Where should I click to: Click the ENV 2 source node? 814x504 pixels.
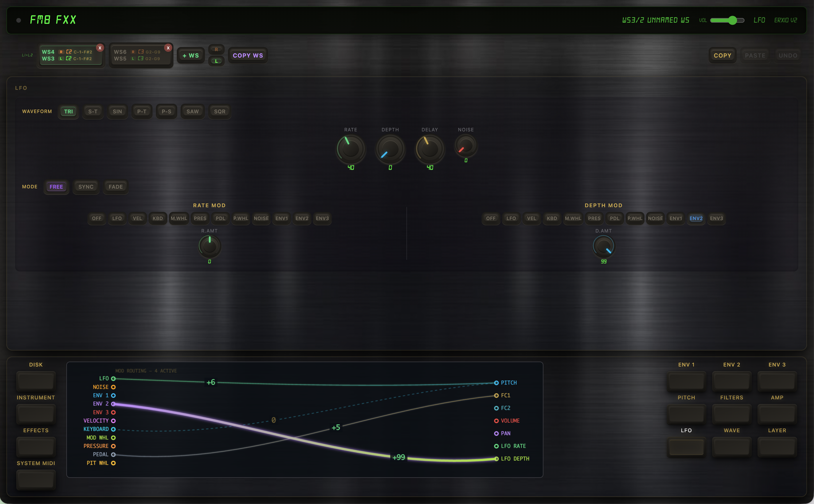click(x=113, y=404)
